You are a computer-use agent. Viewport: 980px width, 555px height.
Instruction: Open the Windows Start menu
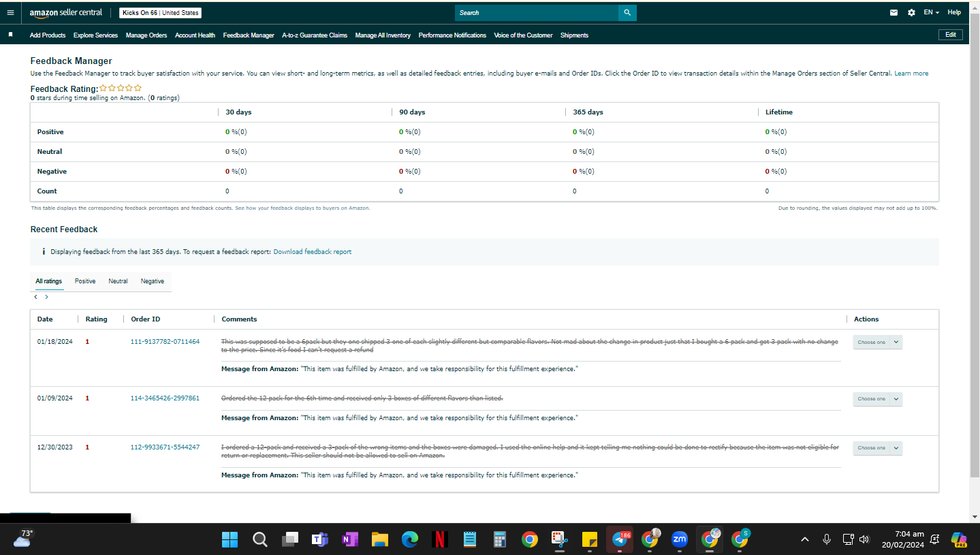pos(230,539)
